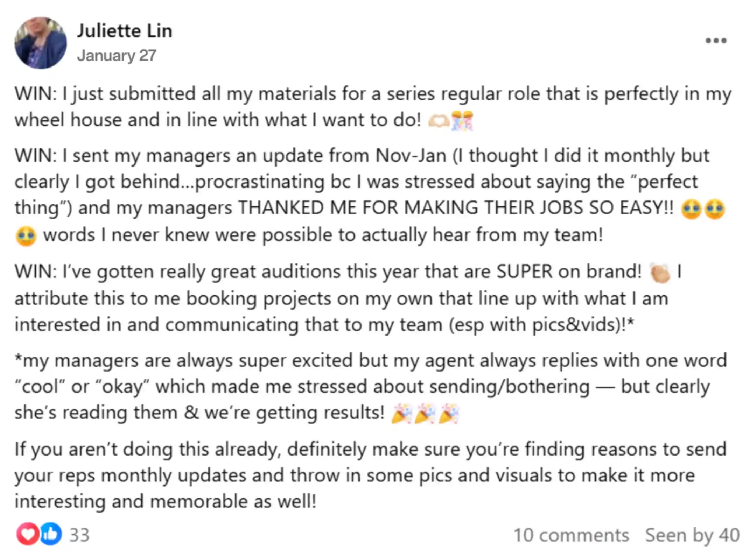Image resolution: width=756 pixels, height=557 pixels.
Task: Click the first WIN paragraph text
Action: (x=373, y=107)
